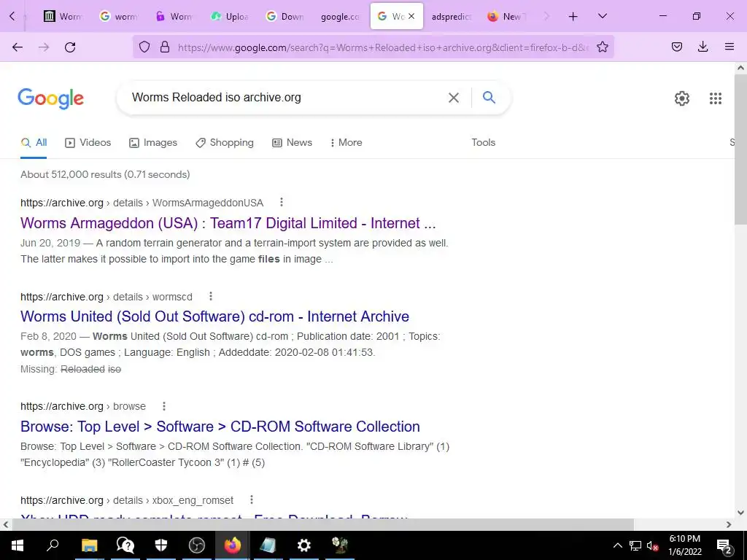Click the horizontal scrollbar thumb
Screen dimensions: 747x560
coord(323,525)
